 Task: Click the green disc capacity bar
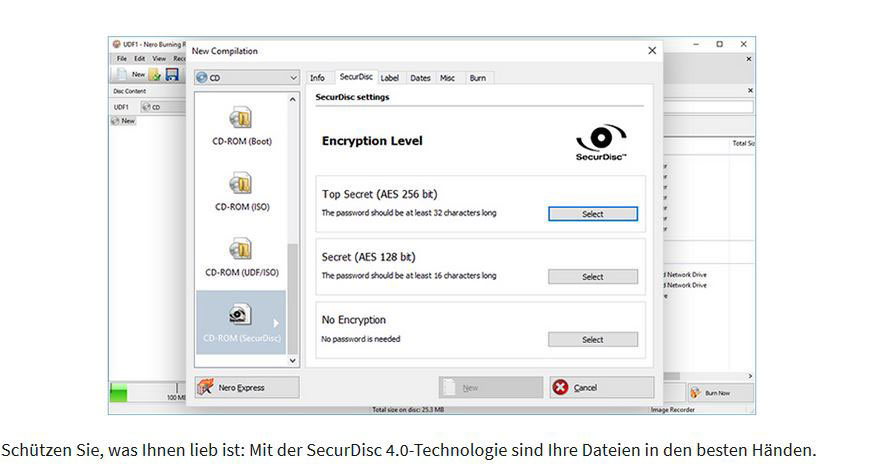[x=119, y=392]
